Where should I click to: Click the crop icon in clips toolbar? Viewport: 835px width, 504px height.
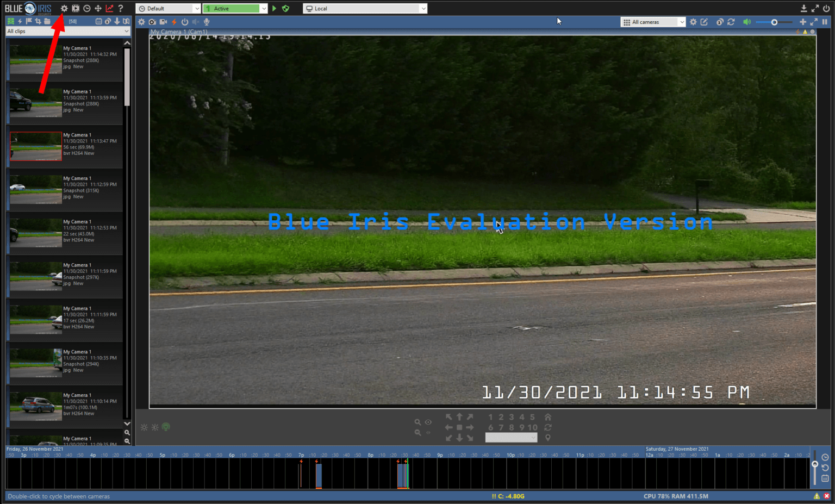(x=38, y=21)
